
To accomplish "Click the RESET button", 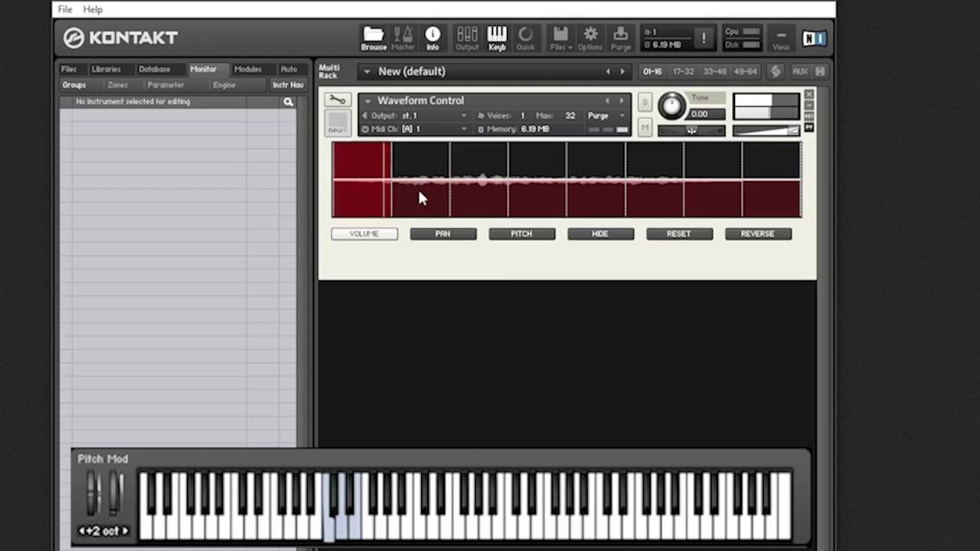I will [x=679, y=233].
